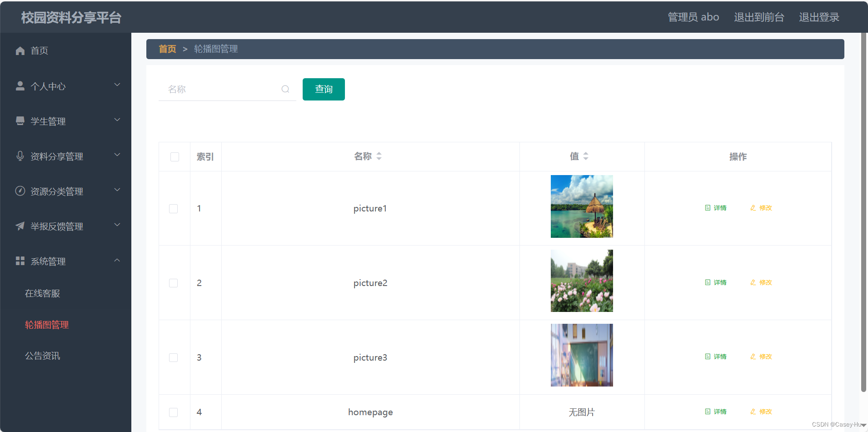Open 详情 for homepage row
Viewport: 868px width, 432px height.
point(716,412)
